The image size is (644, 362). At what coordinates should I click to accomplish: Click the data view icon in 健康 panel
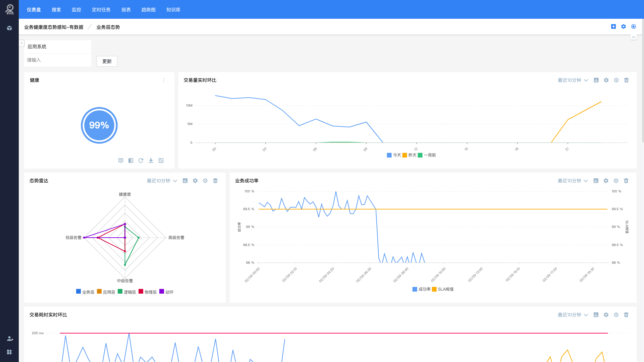tap(131, 161)
